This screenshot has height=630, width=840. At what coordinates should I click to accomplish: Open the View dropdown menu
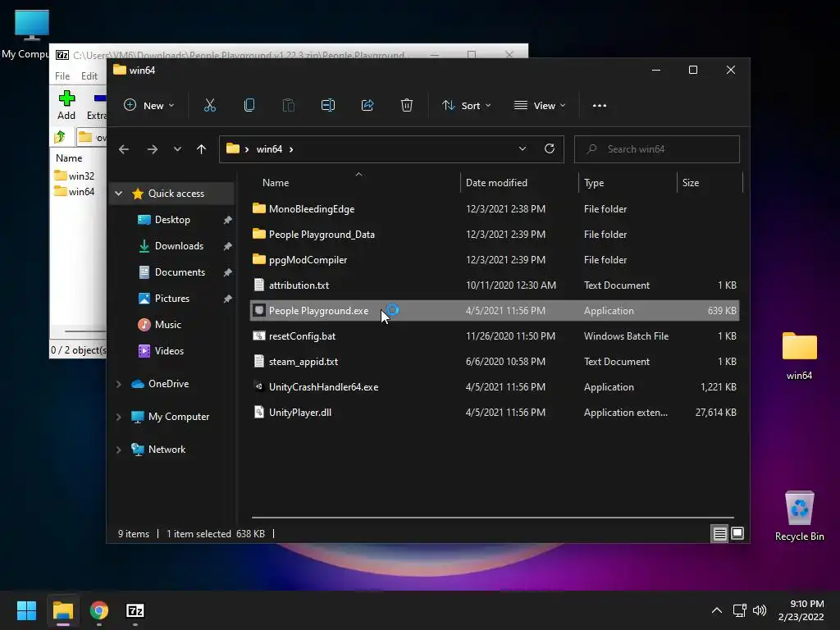click(x=540, y=106)
